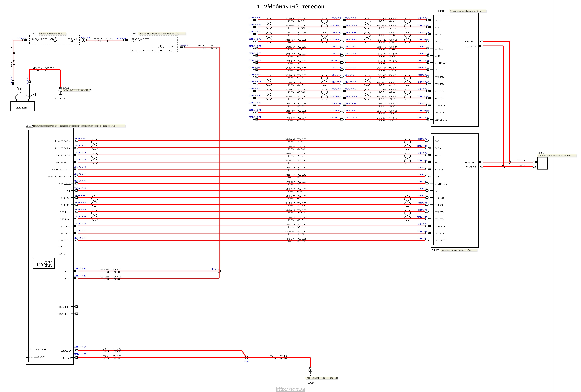Screen dimensions: 581x392
Task: Click the BATTERY box symbol
Action: point(22,106)
